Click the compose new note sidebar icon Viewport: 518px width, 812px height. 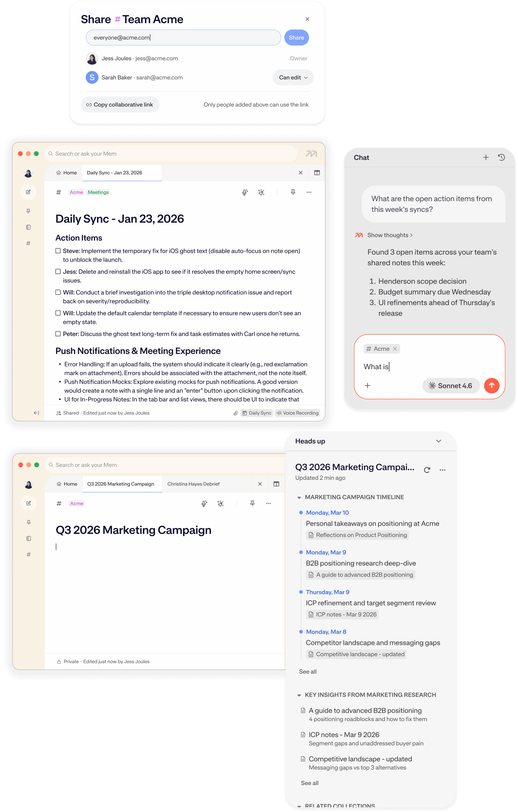(28, 192)
